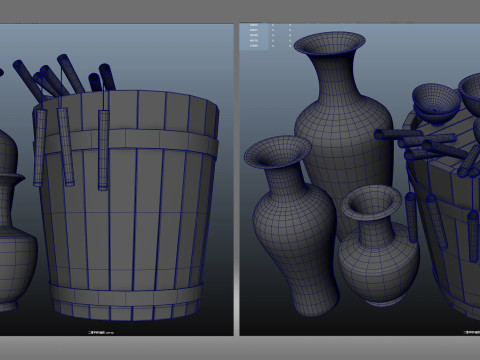
Task: Select the smallest round vase in right viewport
Action: click(x=378, y=247)
